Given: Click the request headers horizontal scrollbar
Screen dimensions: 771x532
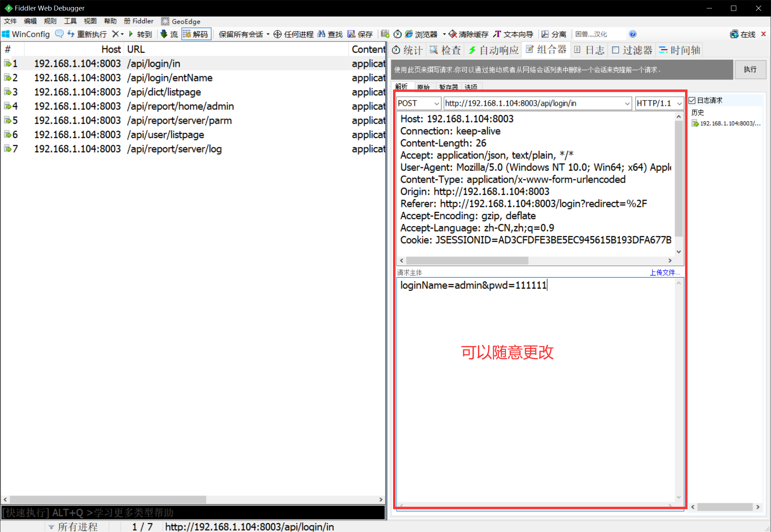Looking at the screenshot, I should click(467, 260).
